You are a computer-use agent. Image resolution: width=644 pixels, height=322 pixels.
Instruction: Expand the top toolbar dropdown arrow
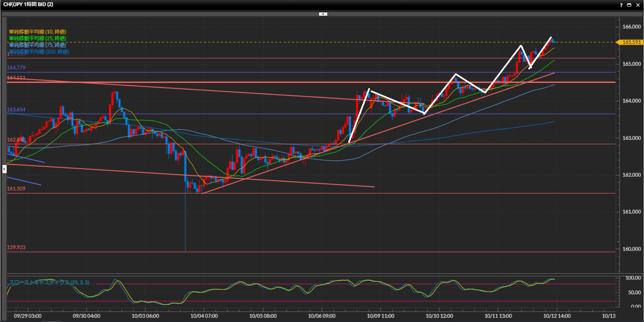point(323,14)
